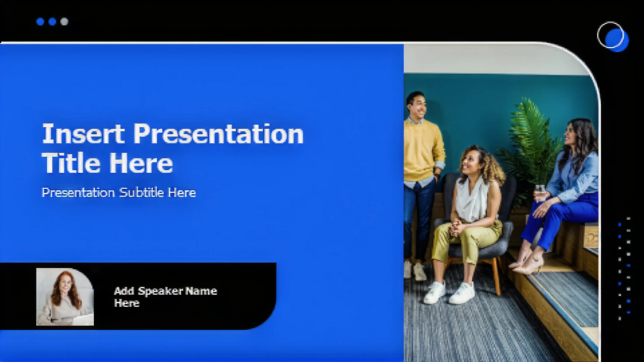This screenshot has height=362, width=644.
Task: Select the speaker headshot photo thumbnail
Action: coord(65,297)
